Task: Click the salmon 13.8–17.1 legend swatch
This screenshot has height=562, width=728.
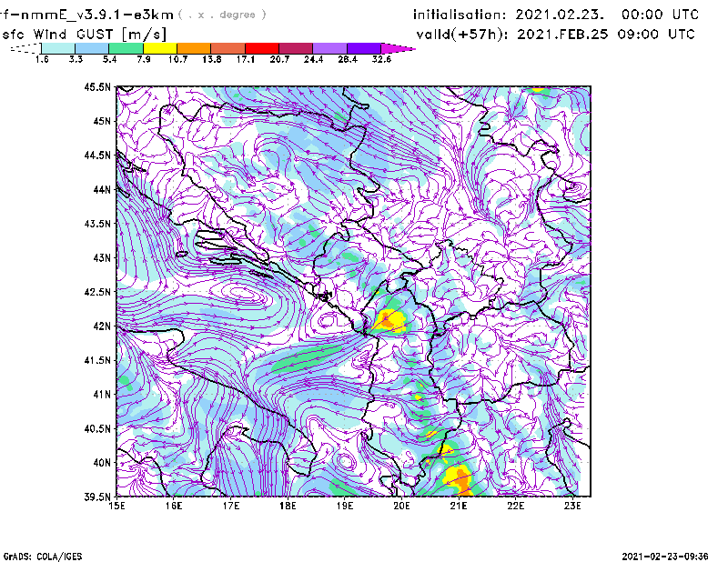Action: [x=228, y=48]
